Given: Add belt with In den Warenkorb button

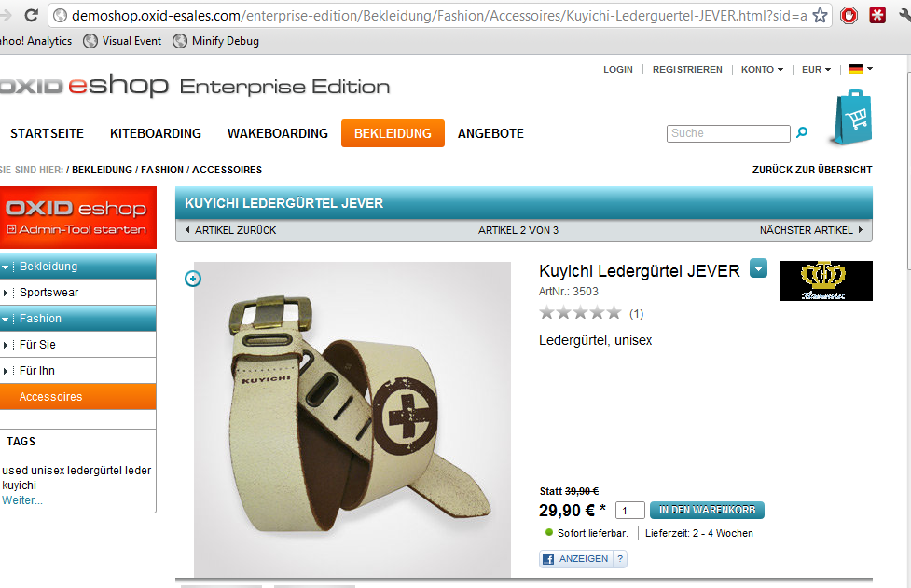Looking at the screenshot, I should [x=707, y=510].
